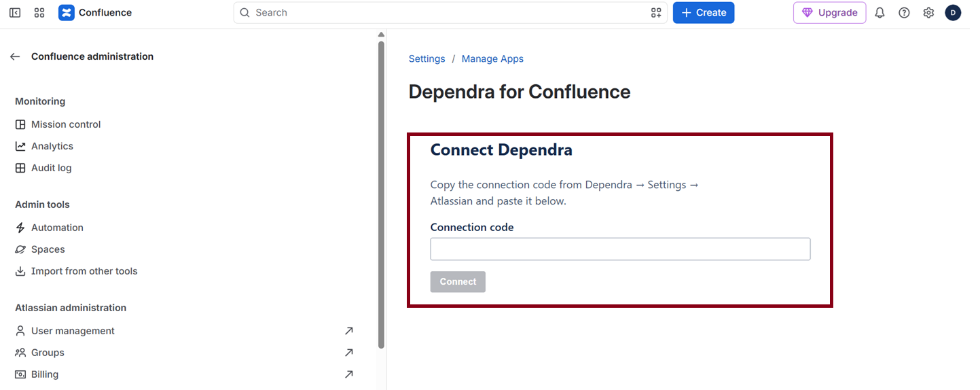Click the Mission control icon
This screenshot has height=390, width=980.
pos(20,124)
